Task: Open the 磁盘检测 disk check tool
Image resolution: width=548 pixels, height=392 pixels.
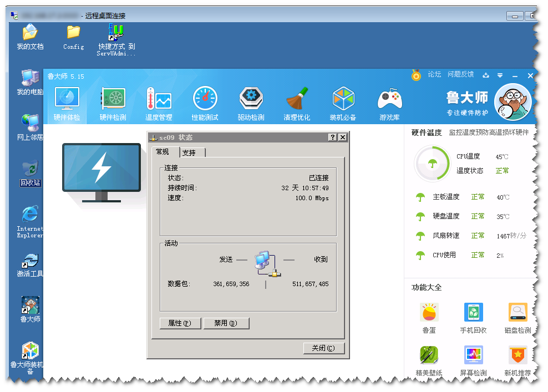Action: 517,313
